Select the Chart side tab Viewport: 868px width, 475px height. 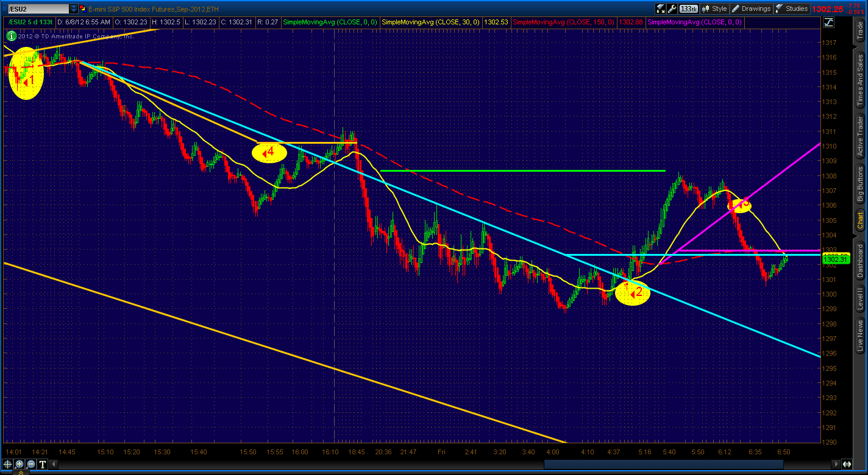coord(860,222)
